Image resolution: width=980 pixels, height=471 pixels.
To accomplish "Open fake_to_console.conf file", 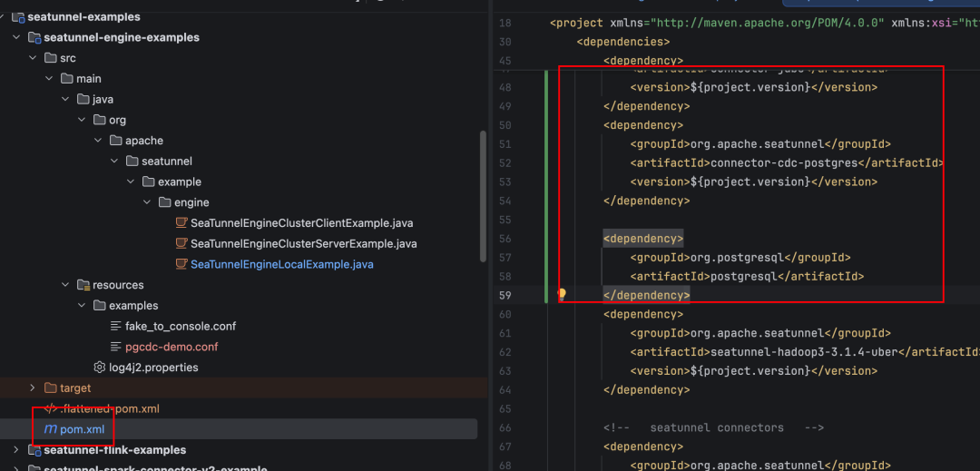I will tap(181, 326).
